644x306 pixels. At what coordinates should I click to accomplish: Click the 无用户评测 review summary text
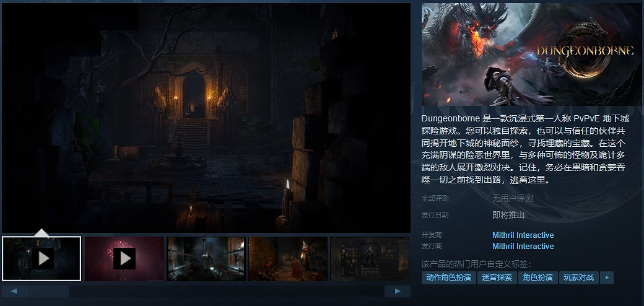[512, 198]
